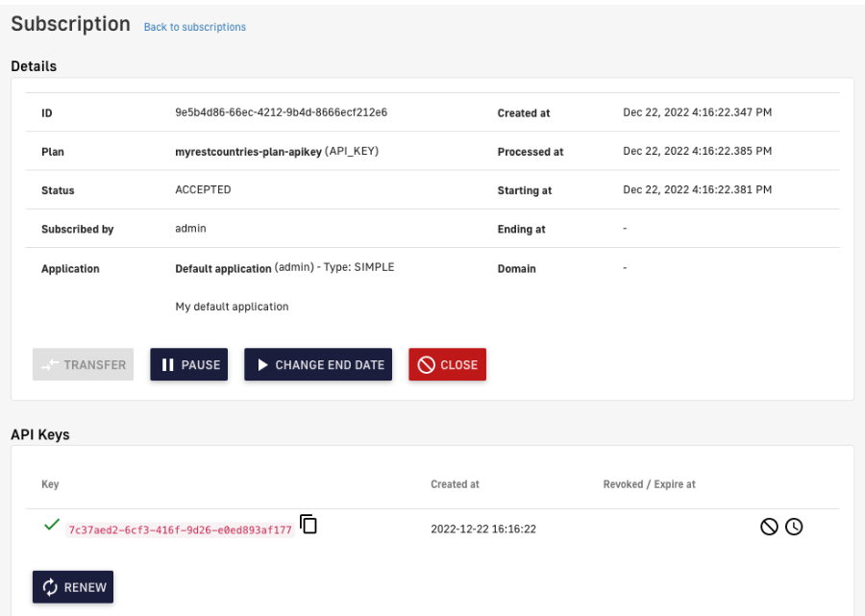Click the Created at column header in API Keys

tap(455, 484)
